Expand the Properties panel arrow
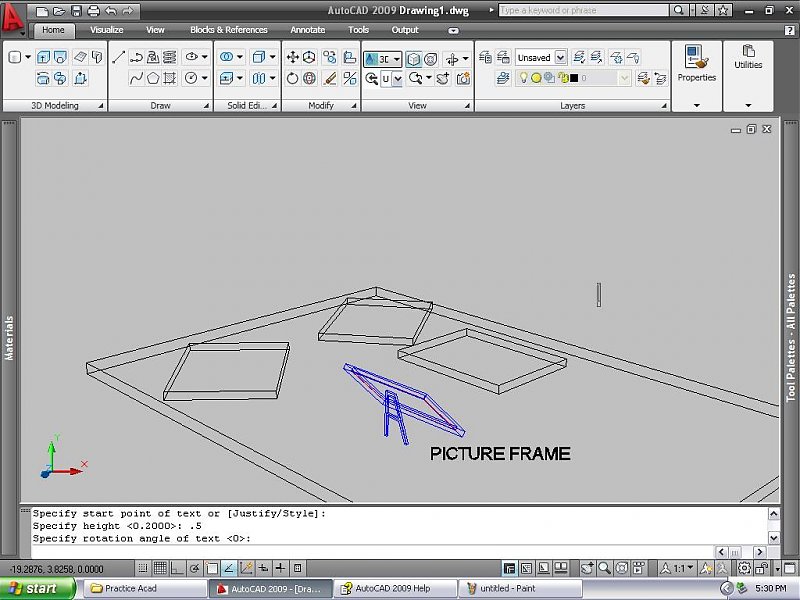The width and height of the screenshot is (800, 600). tap(696, 106)
